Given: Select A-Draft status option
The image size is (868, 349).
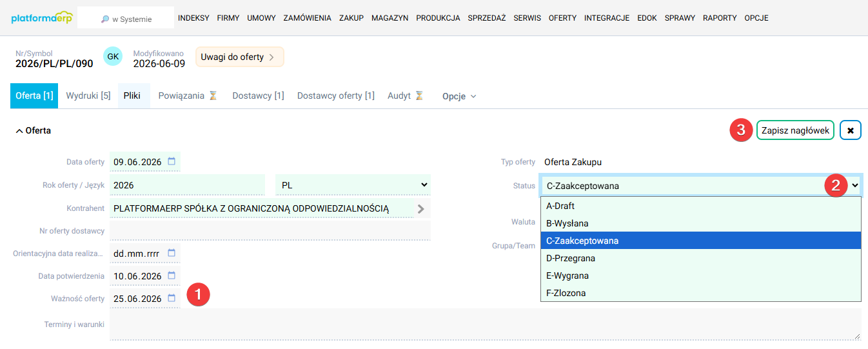Looking at the screenshot, I should [x=701, y=206].
